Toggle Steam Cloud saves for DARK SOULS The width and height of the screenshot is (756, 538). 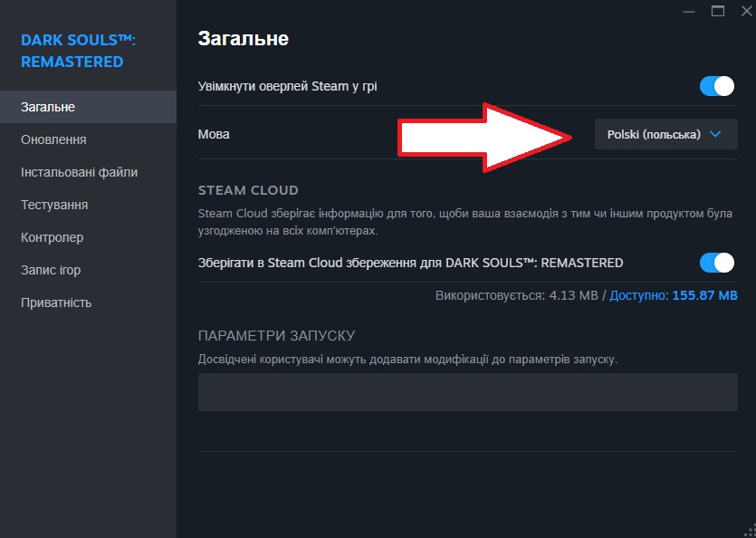tap(716, 263)
